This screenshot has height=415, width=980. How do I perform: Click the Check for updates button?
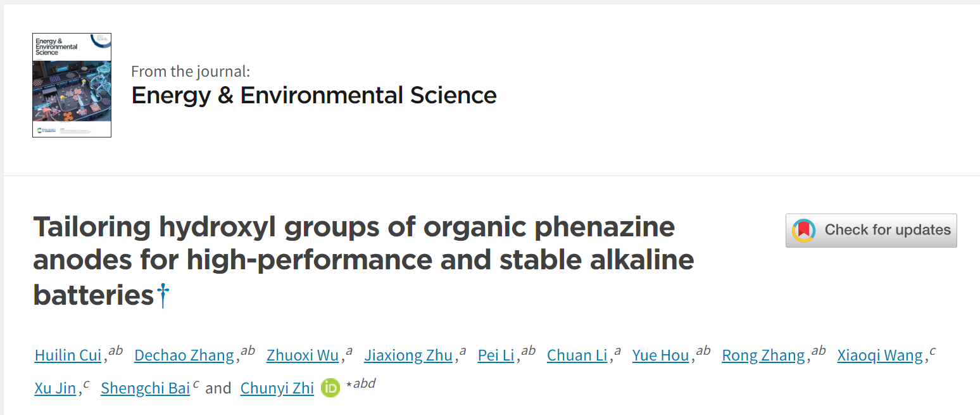[871, 231]
